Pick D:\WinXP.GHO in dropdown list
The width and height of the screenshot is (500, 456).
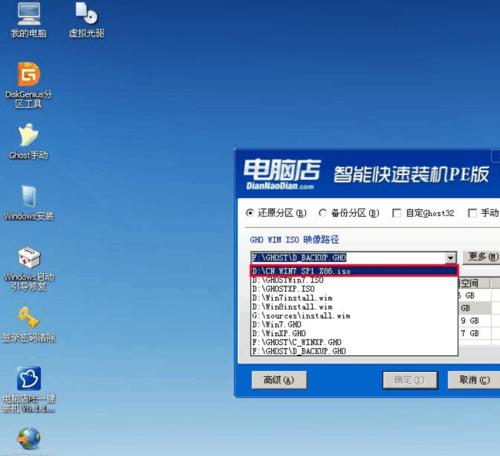click(x=354, y=333)
